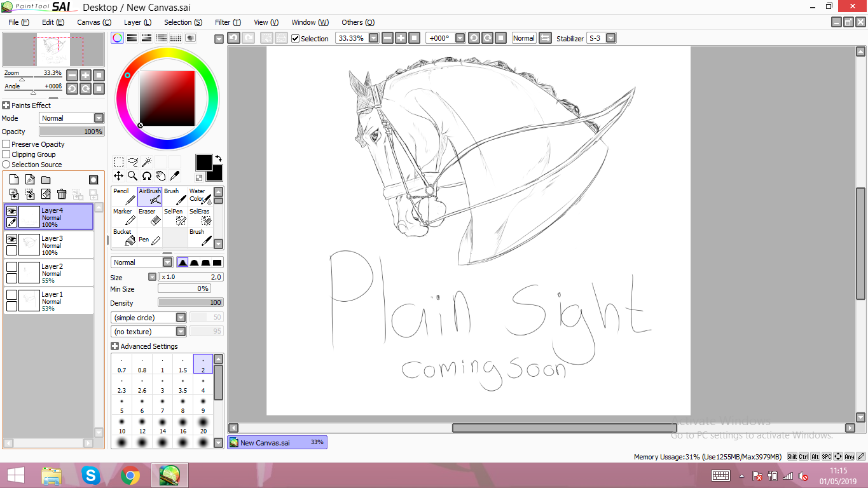Select the Bucket fill tool
The width and height of the screenshot is (868, 488).
124,237
